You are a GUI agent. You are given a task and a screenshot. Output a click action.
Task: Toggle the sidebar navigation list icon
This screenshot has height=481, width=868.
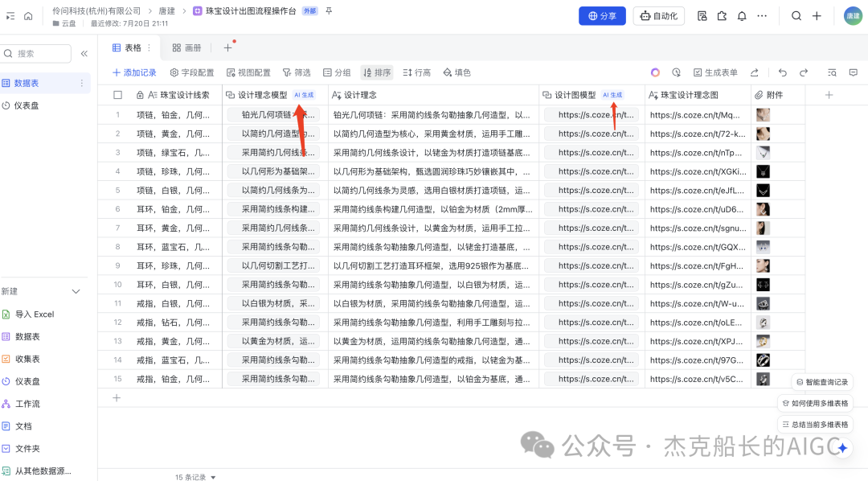pos(10,16)
